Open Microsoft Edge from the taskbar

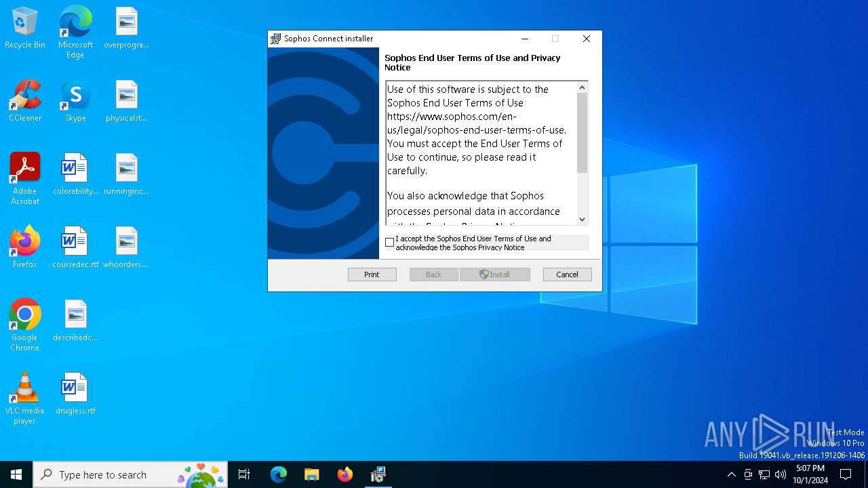point(279,474)
